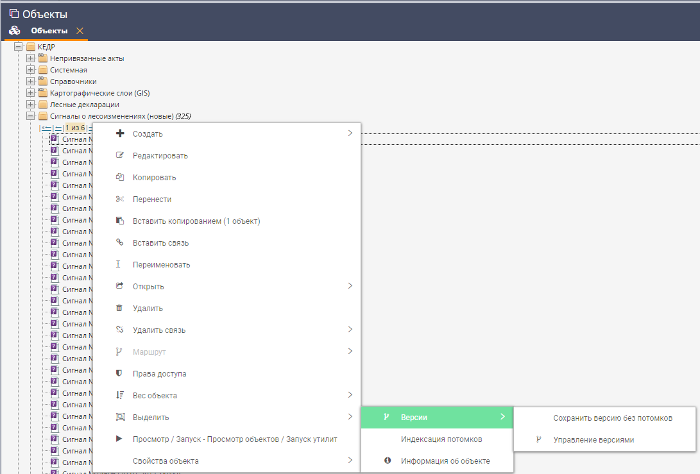The image size is (700, 474).
Task: Open the Создать submenu arrow
Action: coord(349,134)
